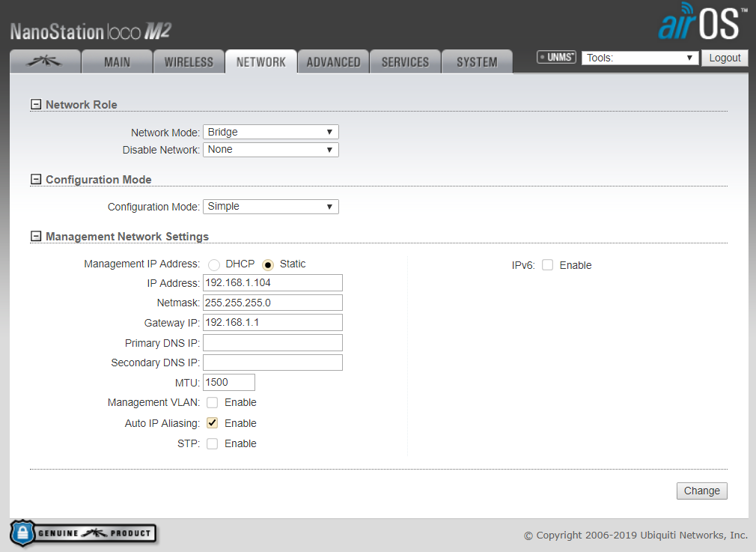The width and height of the screenshot is (756, 552).
Task: Click the Gateway IP field
Action: 273,322
